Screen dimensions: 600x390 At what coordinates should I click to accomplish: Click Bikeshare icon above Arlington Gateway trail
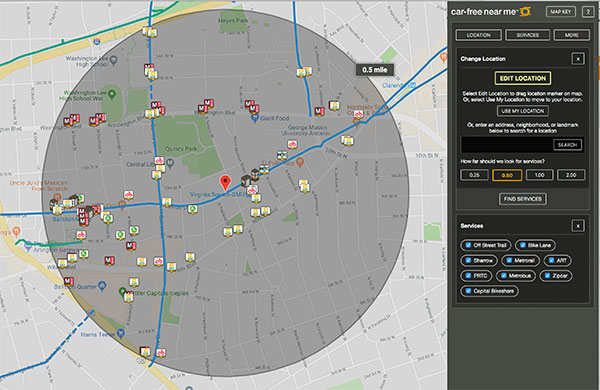tap(81, 235)
